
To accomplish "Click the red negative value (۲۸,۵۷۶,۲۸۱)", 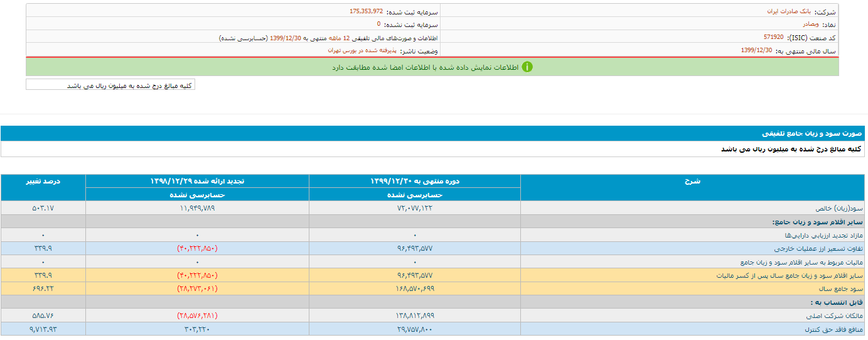I will [197, 315].
